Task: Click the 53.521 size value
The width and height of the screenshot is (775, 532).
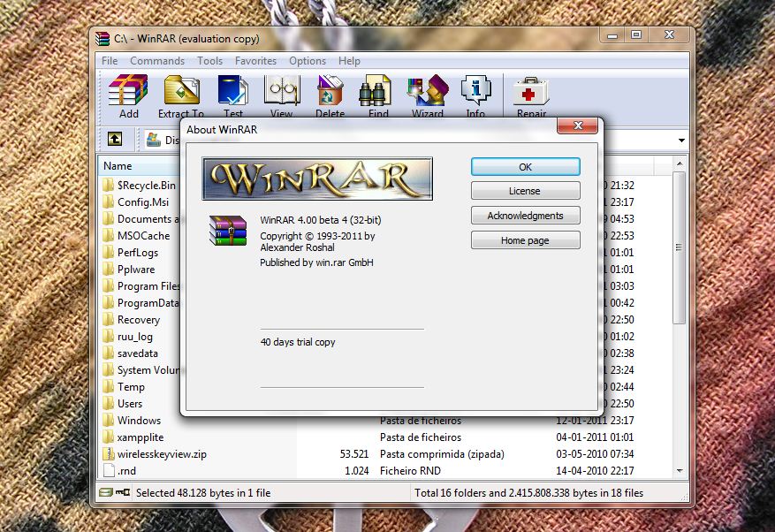Action: click(x=353, y=454)
